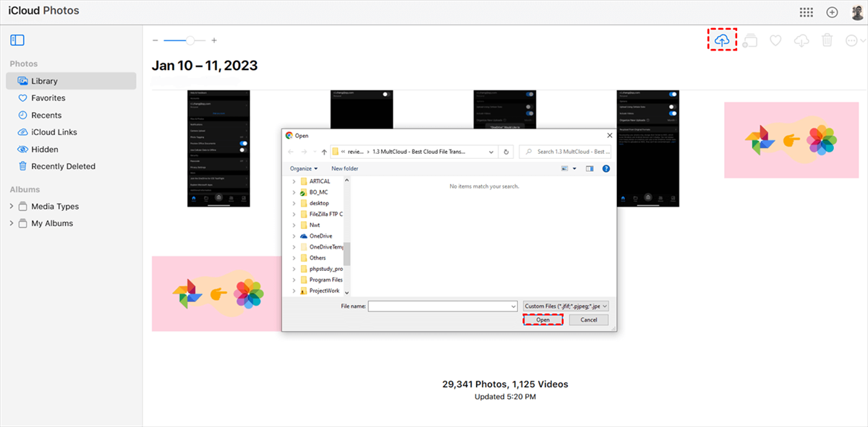The width and height of the screenshot is (868, 427).
Task: Toggle the sidebar panel icon
Action: (17, 40)
